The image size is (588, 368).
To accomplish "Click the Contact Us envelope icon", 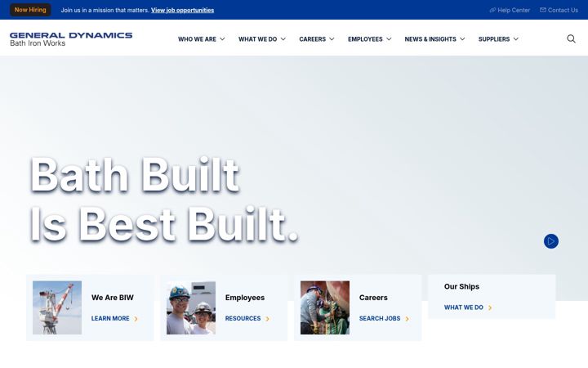I will (543, 10).
